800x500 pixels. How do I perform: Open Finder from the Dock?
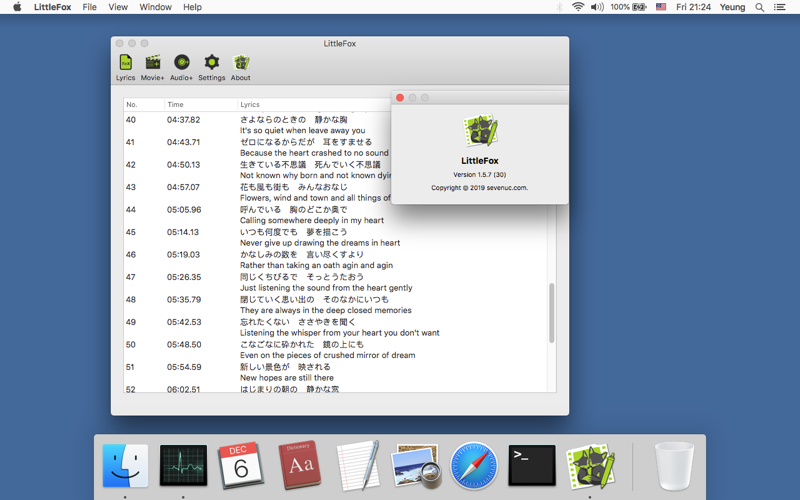coord(125,466)
